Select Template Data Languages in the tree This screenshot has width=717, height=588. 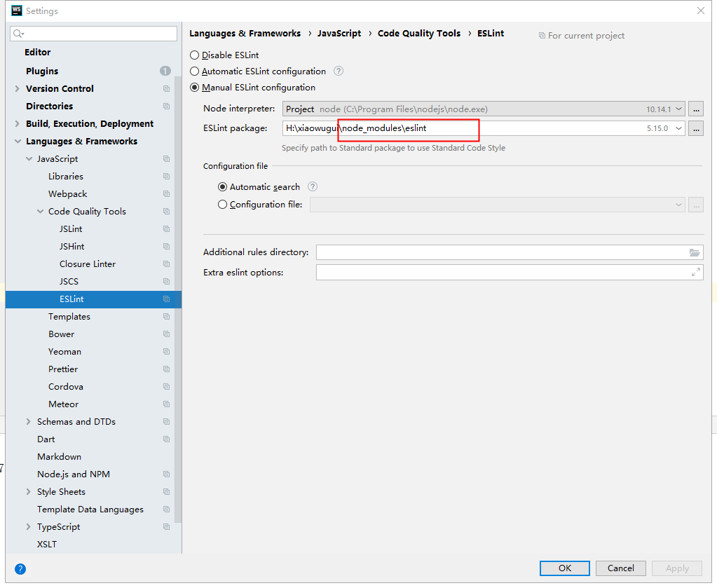pos(90,510)
